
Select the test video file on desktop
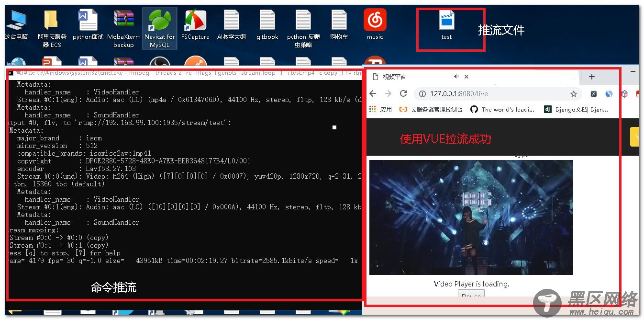coord(446,25)
